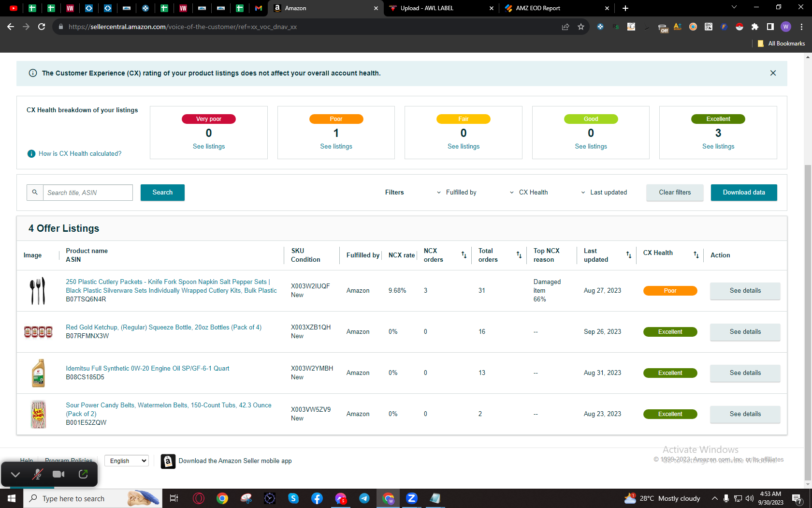
Task: Click the Clear filters button
Action: pos(675,193)
